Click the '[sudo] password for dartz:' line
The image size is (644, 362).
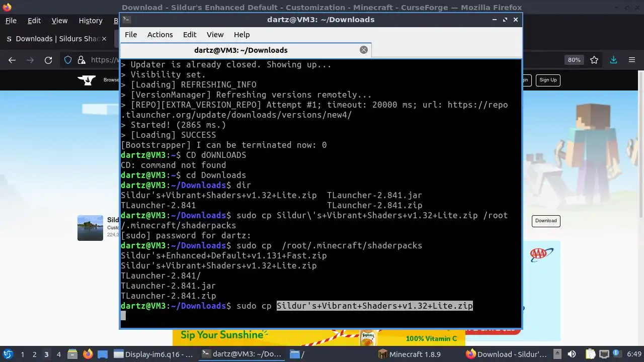tap(186, 235)
